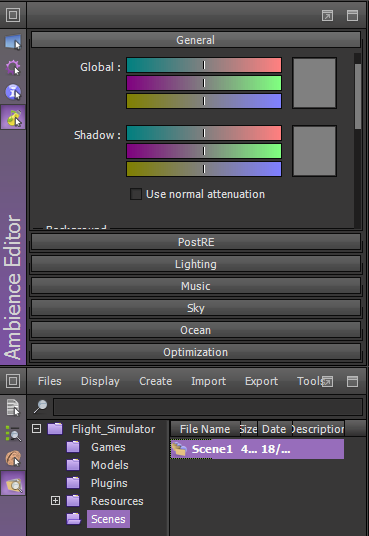369x536 pixels.
Task: Select the Scene1 file row
Action: point(257,449)
